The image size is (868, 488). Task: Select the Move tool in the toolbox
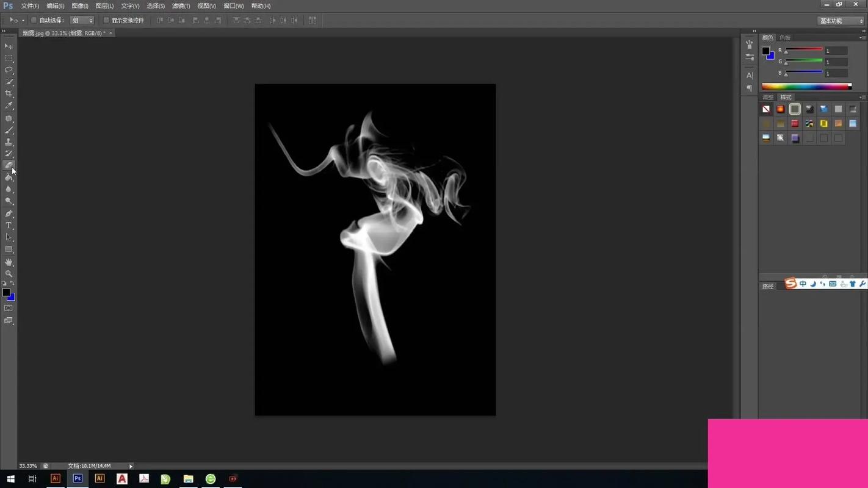tap(9, 46)
